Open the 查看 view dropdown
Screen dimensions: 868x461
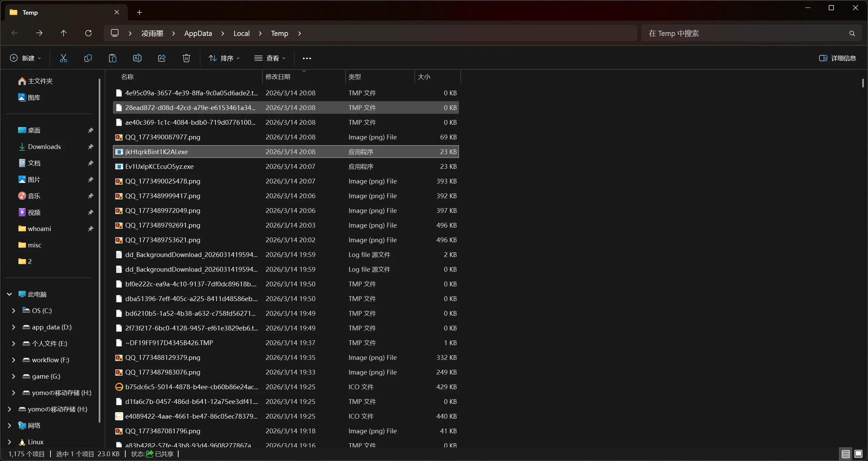tap(270, 58)
